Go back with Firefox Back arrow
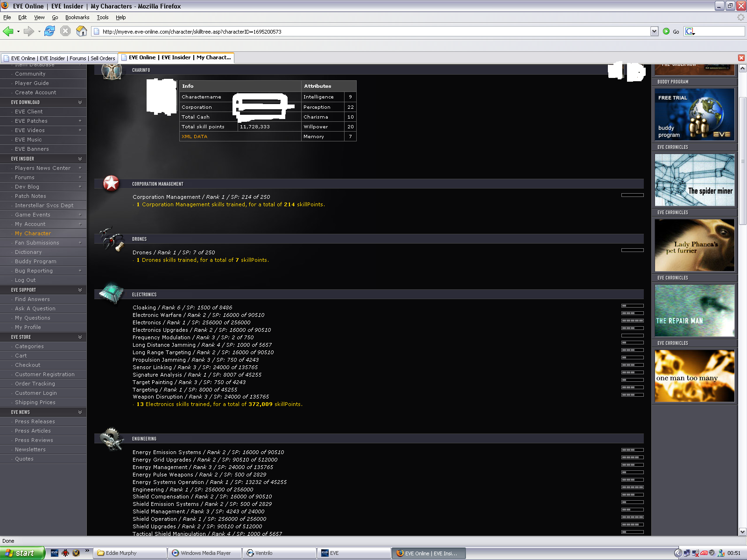 click(8, 31)
